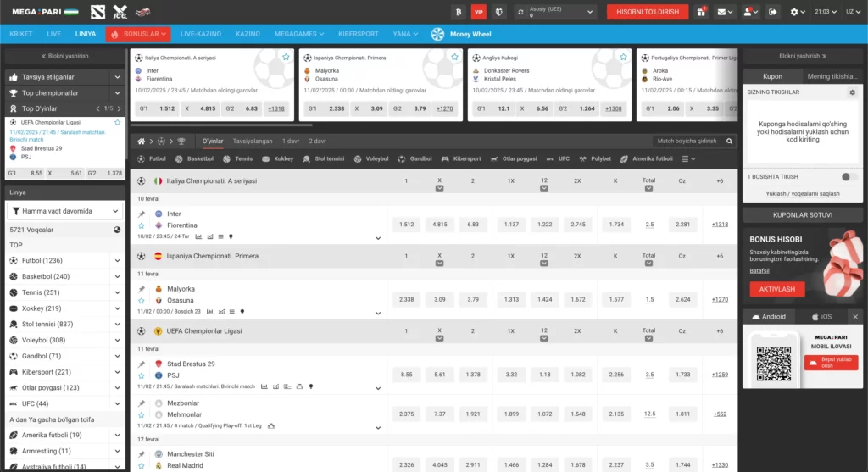The width and height of the screenshot is (868, 472).
Task: Click the Futbol sport filter icon
Action: (x=142, y=158)
